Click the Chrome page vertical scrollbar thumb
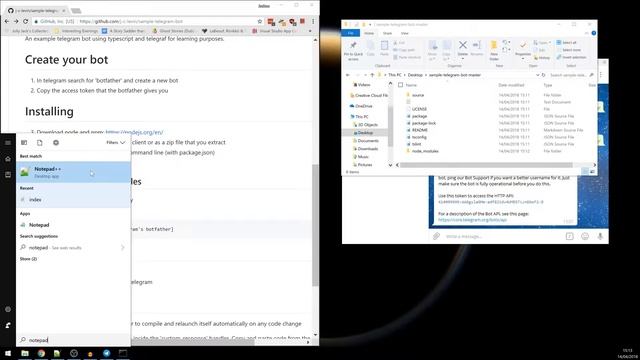Screen dimensions: 640x360 click(x=315, y=225)
